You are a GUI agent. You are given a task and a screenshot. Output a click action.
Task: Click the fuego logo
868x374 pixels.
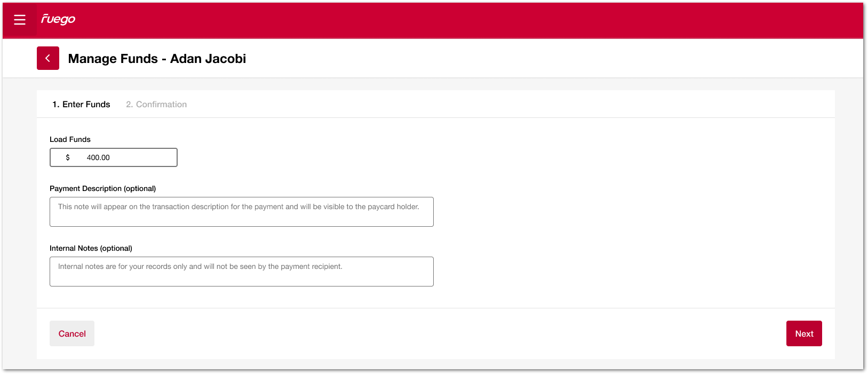tap(58, 19)
